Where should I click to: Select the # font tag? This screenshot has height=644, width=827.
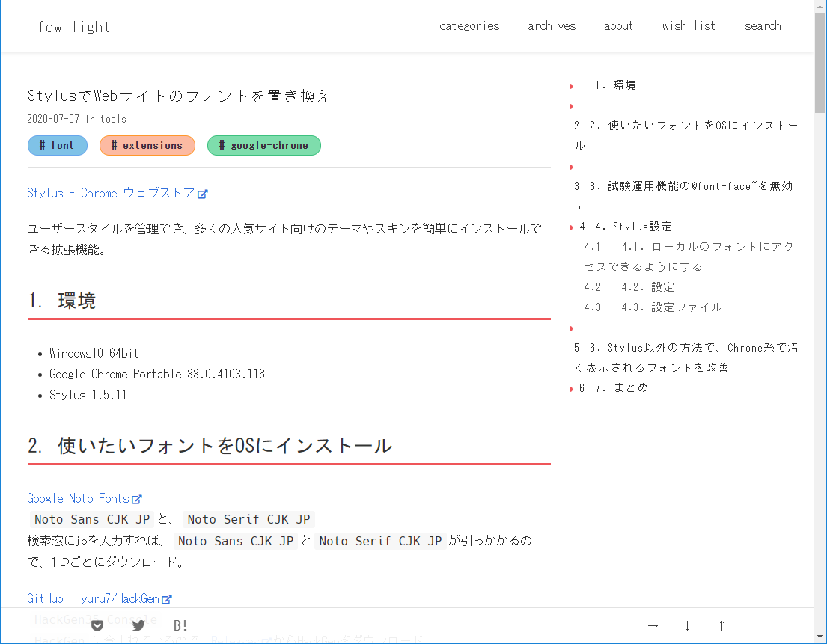point(58,145)
